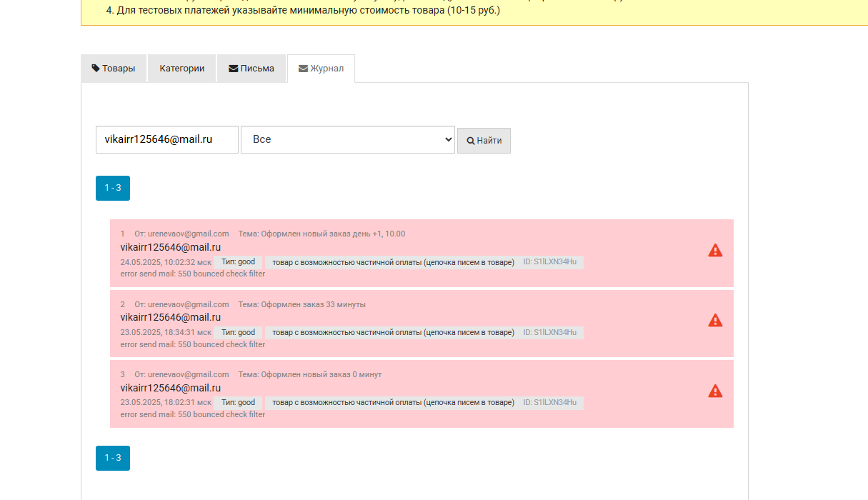
Task: Click warning icon on entry 24.05.2025, 10:02:32
Action: [715, 250]
